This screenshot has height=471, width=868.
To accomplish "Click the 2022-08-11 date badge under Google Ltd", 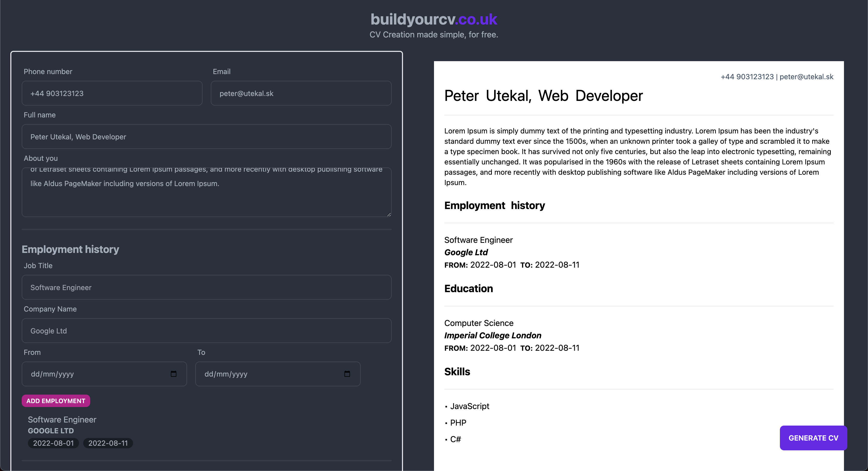I will tap(108, 443).
